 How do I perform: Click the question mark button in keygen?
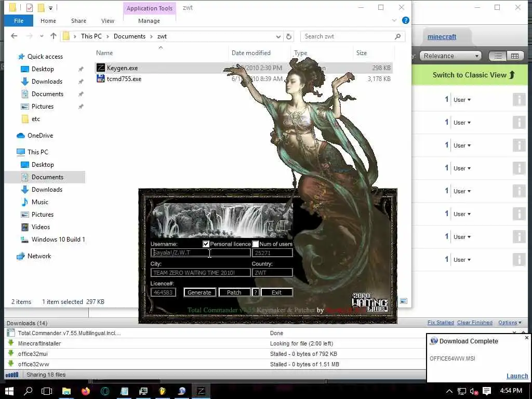256,292
